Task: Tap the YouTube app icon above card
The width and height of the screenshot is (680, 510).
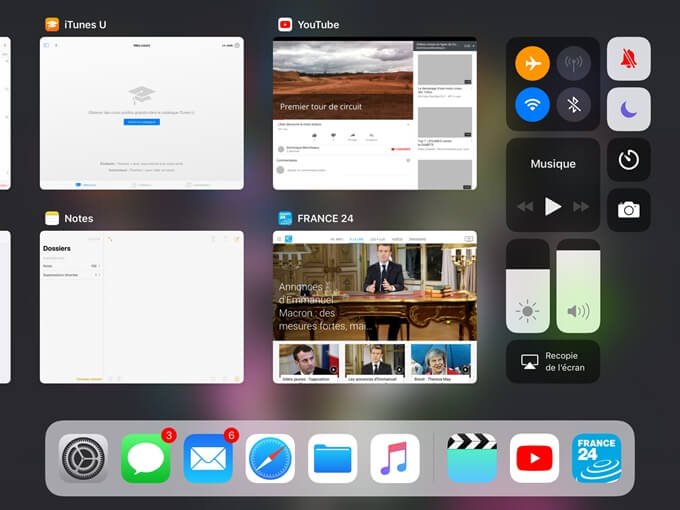Action: point(285,25)
